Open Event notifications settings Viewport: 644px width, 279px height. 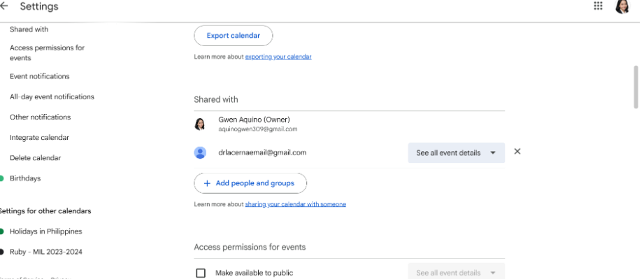click(x=40, y=76)
